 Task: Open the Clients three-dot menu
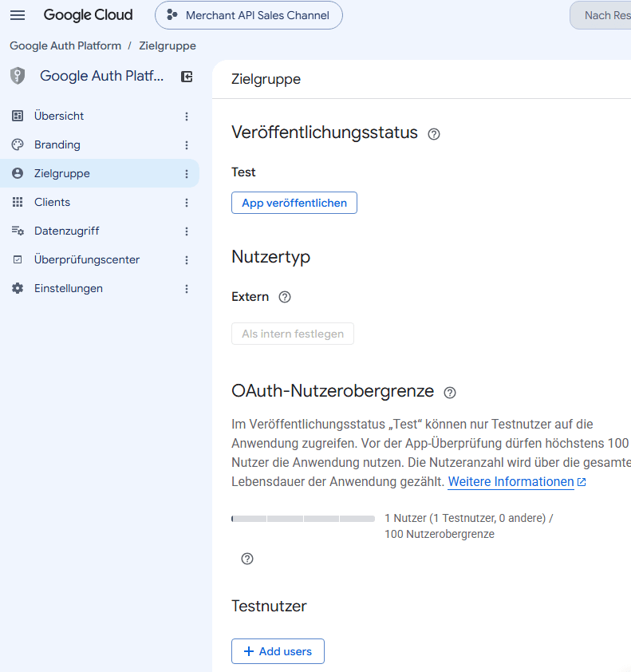[187, 203]
